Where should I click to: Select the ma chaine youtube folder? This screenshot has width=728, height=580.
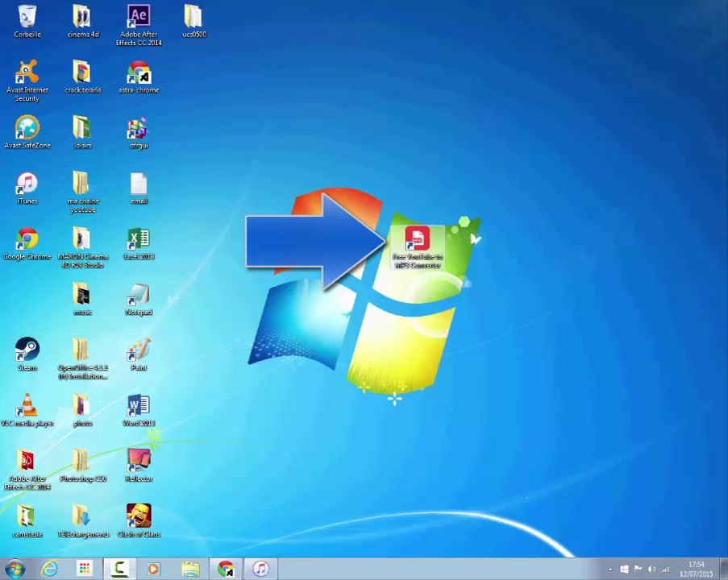click(x=83, y=192)
